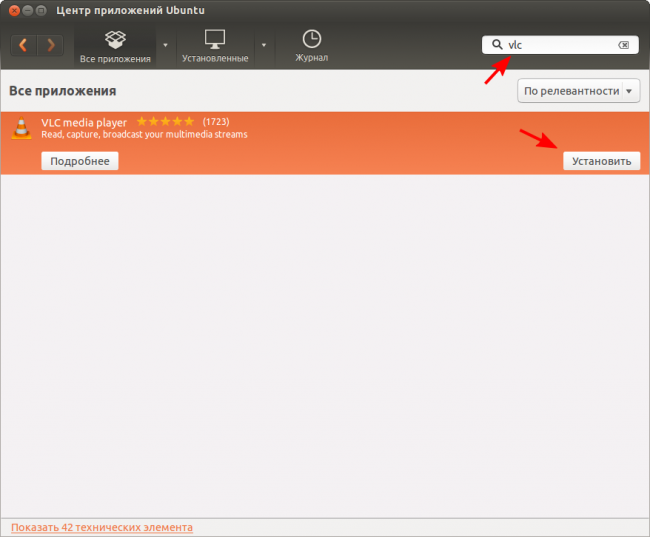Select the VLC media player title
This screenshot has width=650, height=537.
pyautogui.click(x=84, y=122)
